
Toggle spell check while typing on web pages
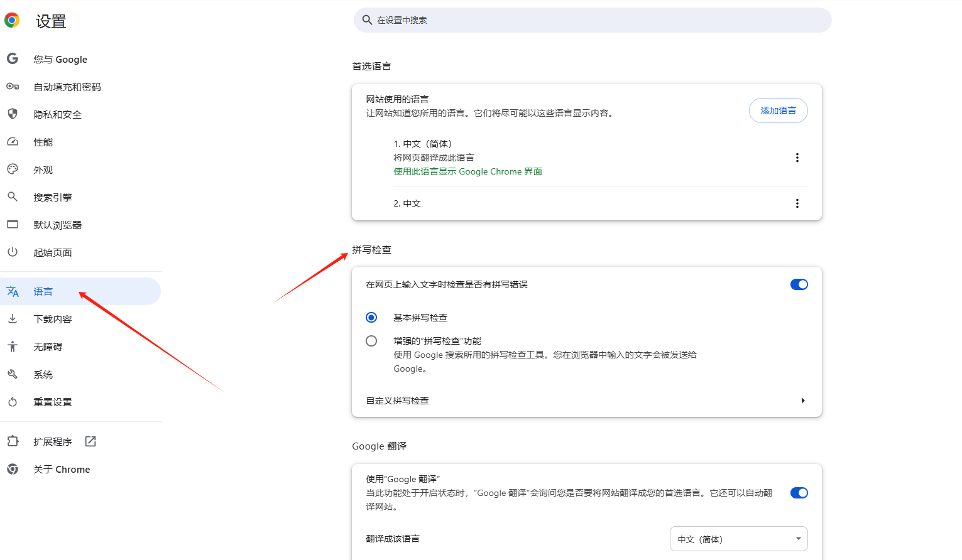coord(799,284)
